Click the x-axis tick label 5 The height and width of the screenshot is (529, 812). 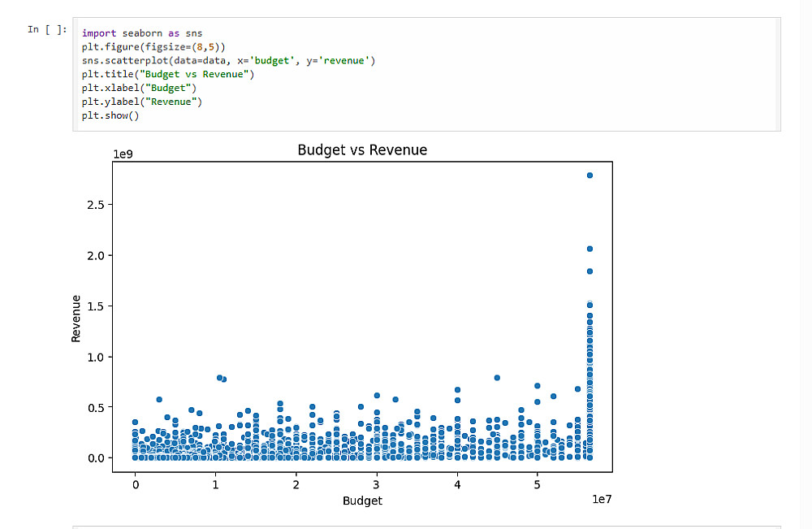(537, 485)
